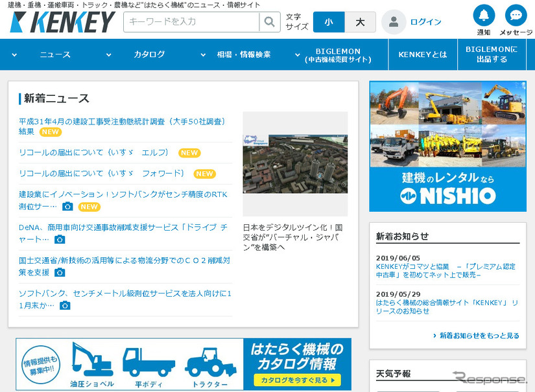Click カタログを今すぐ見る button
535x392 pixels.
click(x=297, y=380)
